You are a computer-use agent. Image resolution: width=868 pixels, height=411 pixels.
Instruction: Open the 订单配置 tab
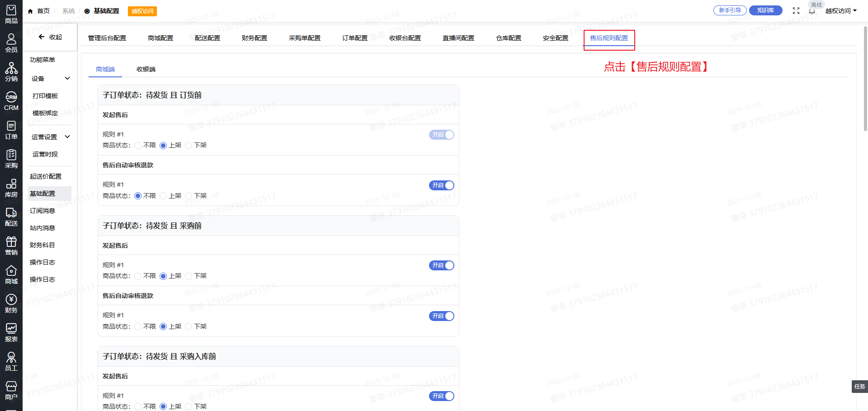click(x=355, y=38)
